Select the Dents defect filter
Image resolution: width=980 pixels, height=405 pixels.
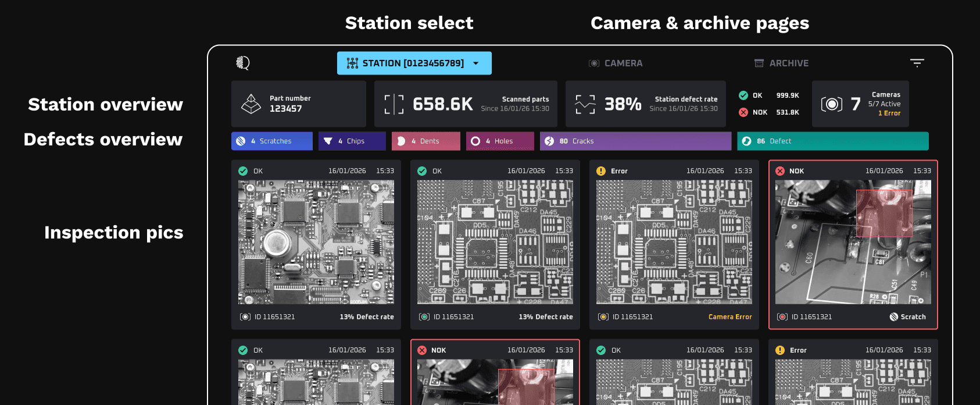[426, 141]
